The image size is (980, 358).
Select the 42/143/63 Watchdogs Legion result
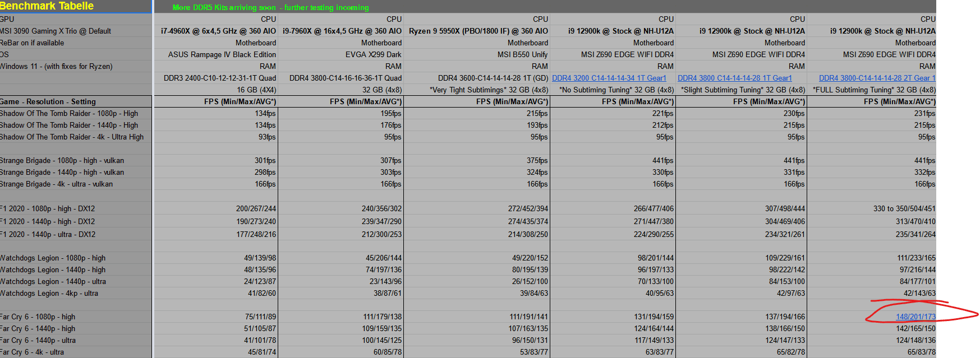pos(919,294)
